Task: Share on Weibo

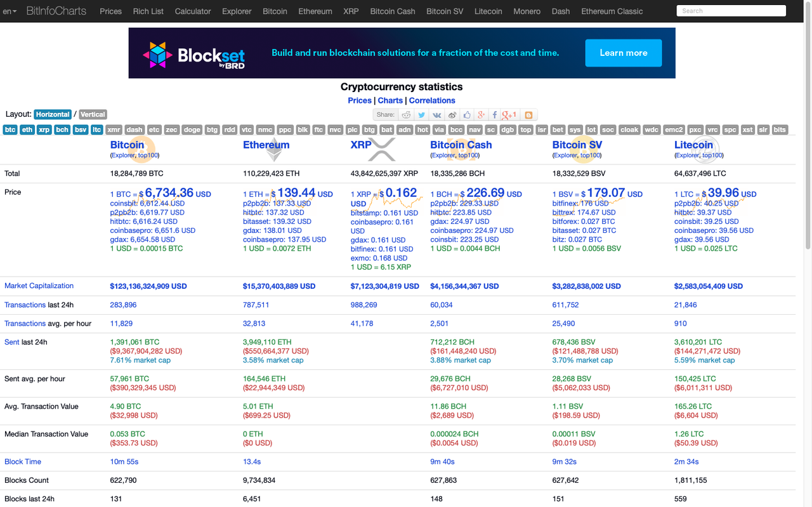Action: point(451,114)
